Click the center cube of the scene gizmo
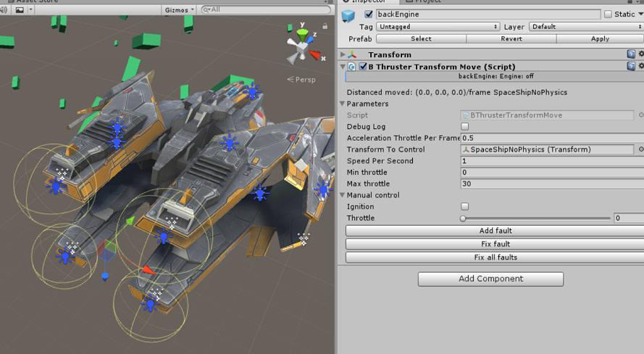The image size is (644, 354). [302, 49]
